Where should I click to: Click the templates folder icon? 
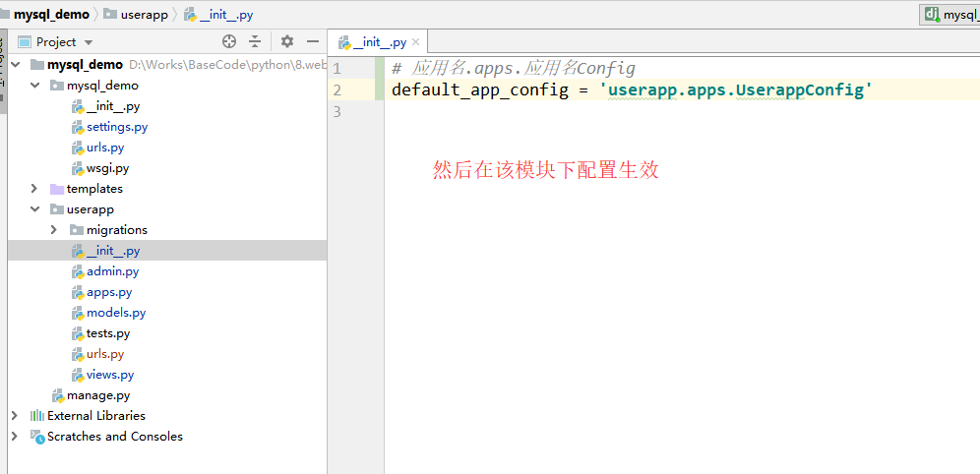click(56, 189)
